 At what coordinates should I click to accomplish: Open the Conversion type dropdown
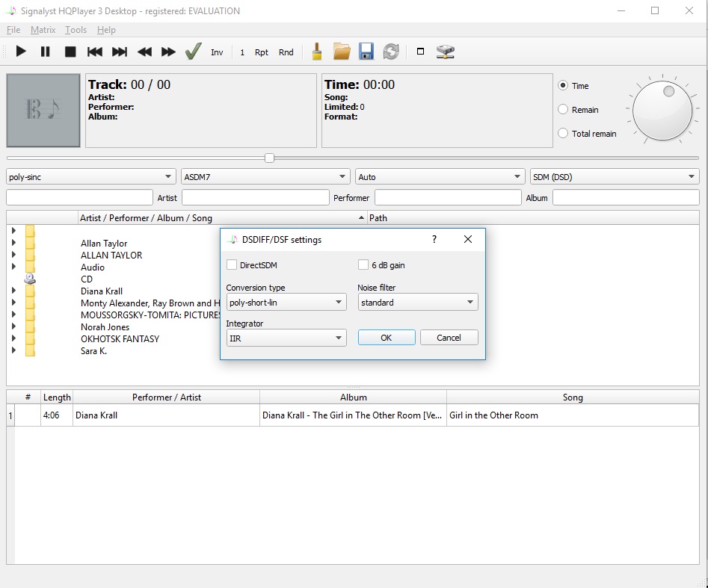click(x=286, y=303)
